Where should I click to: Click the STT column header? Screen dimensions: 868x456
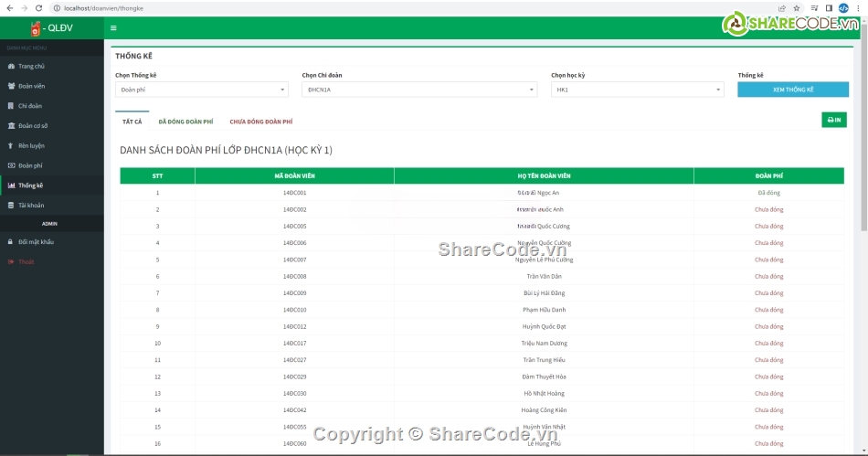click(x=158, y=176)
